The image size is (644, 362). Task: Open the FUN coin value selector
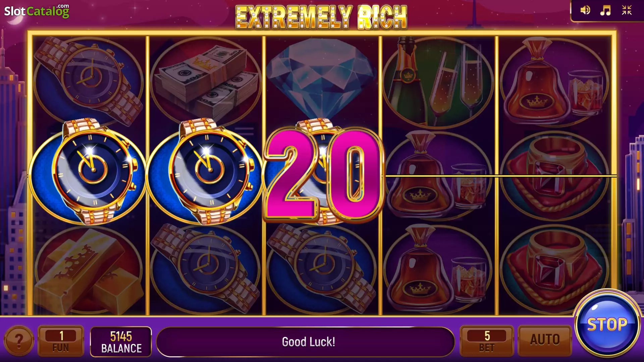click(61, 341)
